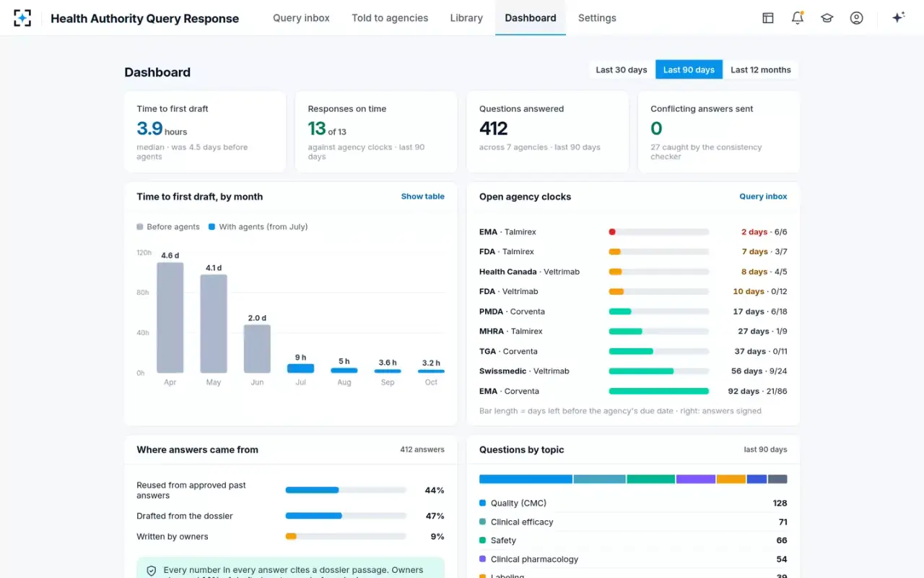Click the "TGA · Corventa" row label
Viewport: 924px width, 578px height.
coord(508,351)
